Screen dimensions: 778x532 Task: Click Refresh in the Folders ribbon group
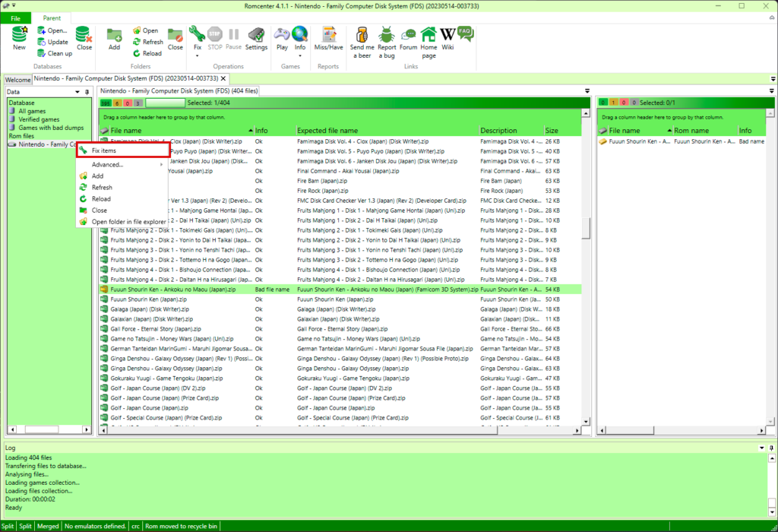(x=148, y=43)
